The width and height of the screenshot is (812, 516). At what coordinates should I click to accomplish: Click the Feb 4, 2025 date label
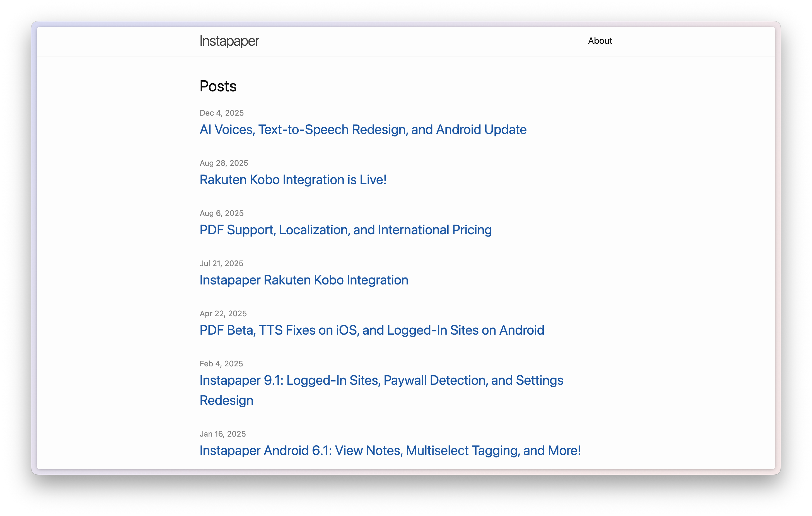point(221,364)
